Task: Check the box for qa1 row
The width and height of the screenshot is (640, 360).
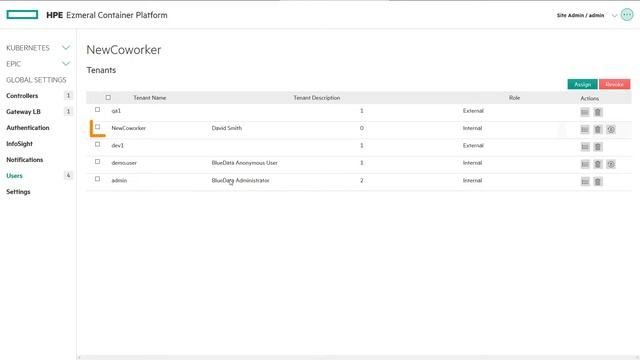Action: [x=98, y=110]
